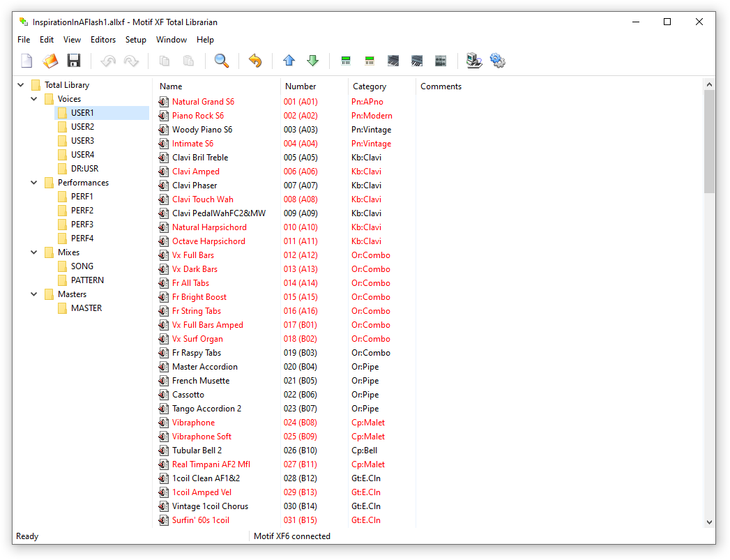Image resolution: width=730 pixels, height=560 pixels.
Task: Click the Number column header
Action: click(x=301, y=86)
